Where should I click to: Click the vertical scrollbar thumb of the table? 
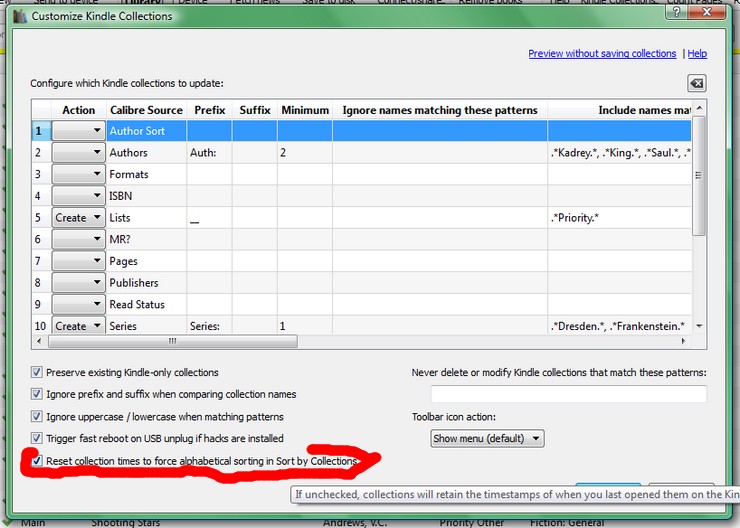point(699,176)
